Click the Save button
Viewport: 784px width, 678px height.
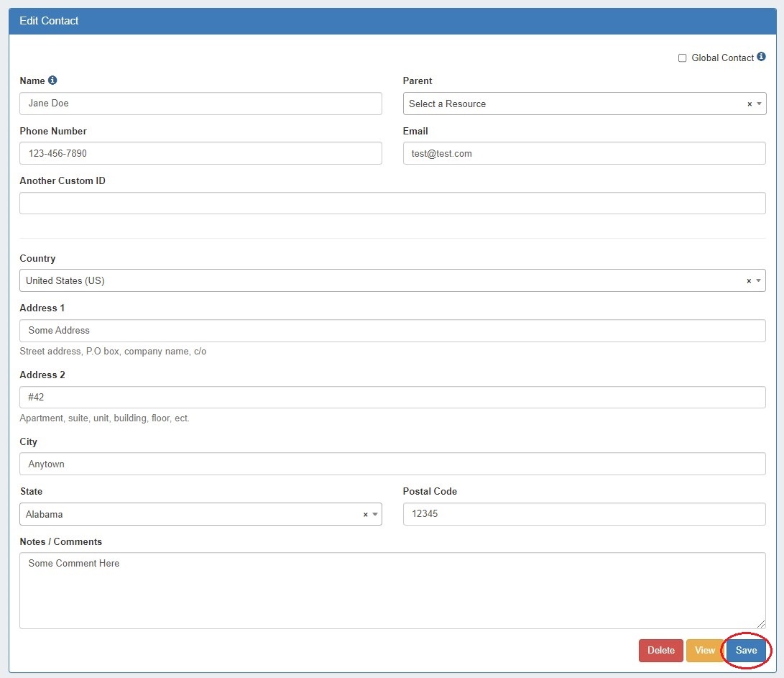point(746,650)
